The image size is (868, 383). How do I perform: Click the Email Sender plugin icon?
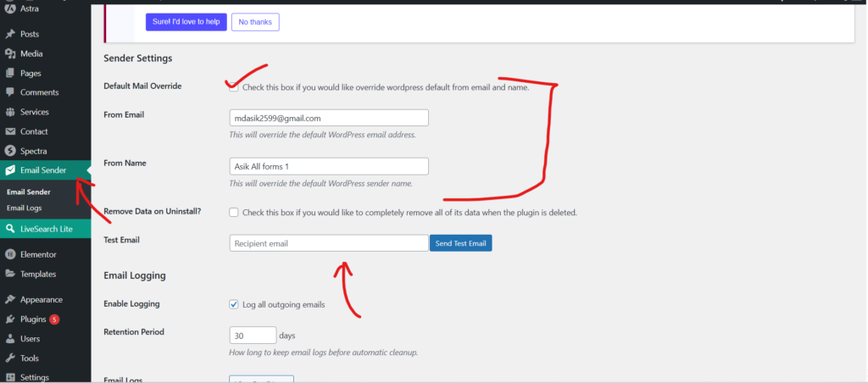click(x=9, y=170)
